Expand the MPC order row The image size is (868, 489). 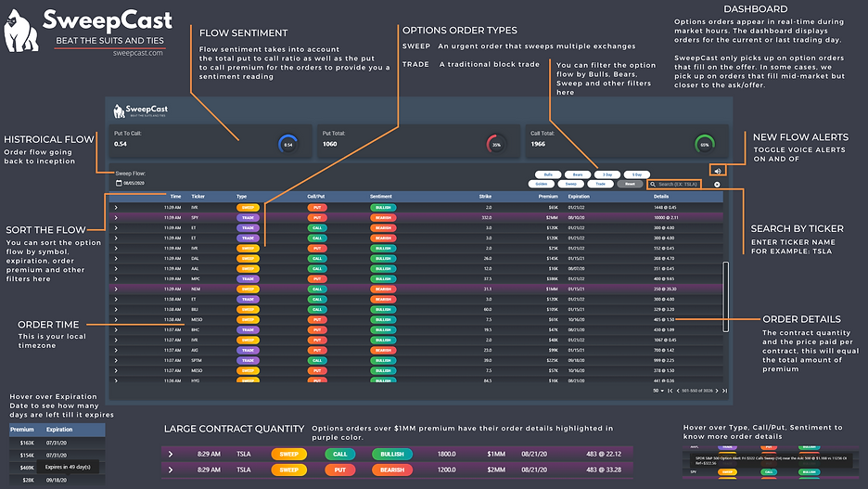click(x=116, y=279)
